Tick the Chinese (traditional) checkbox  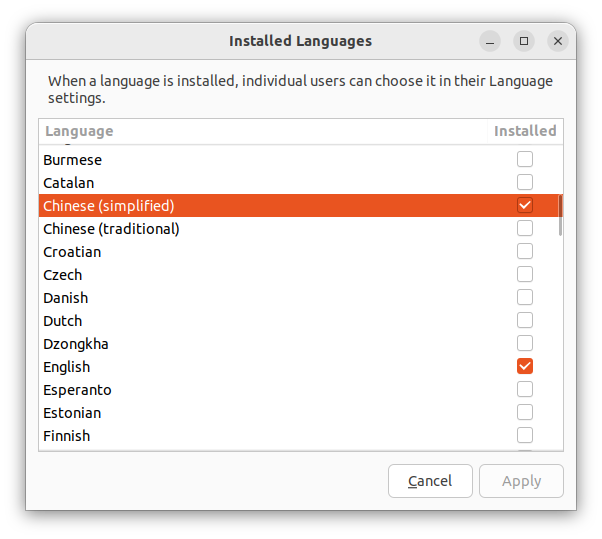coord(525,228)
